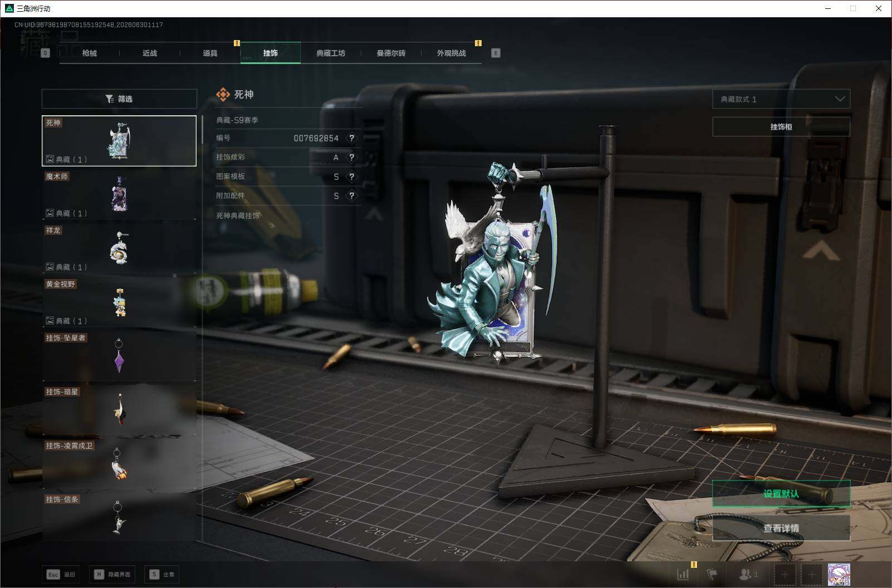This screenshot has height=588, width=892.
Task: Open the 挂饰柜 charm cabinet
Action: [781, 127]
